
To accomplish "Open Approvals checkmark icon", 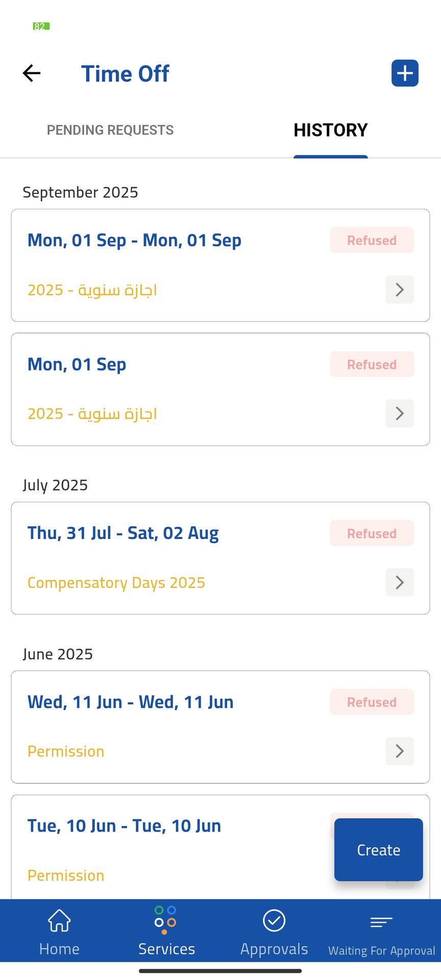I will click(x=274, y=921).
